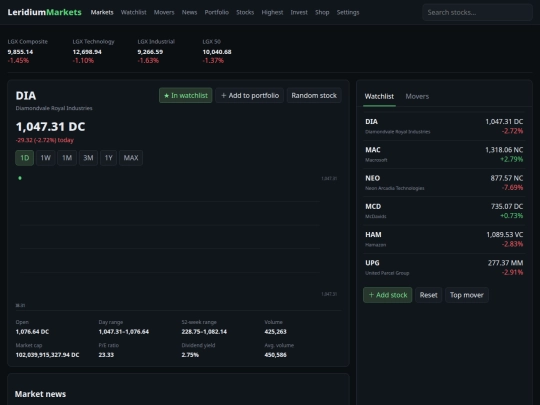Click Open value 1,076.64 DC

click(x=32, y=332)
